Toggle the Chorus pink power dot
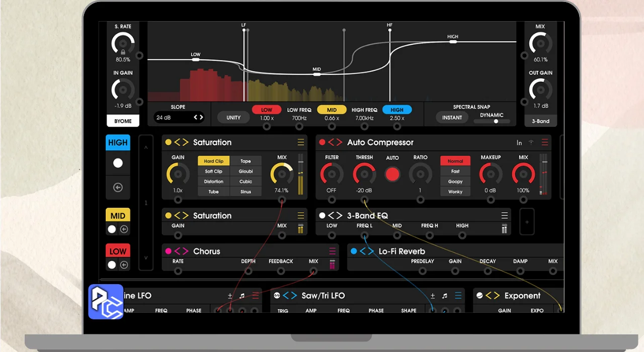Screen dimensions: 644x352 pos(169,251)
